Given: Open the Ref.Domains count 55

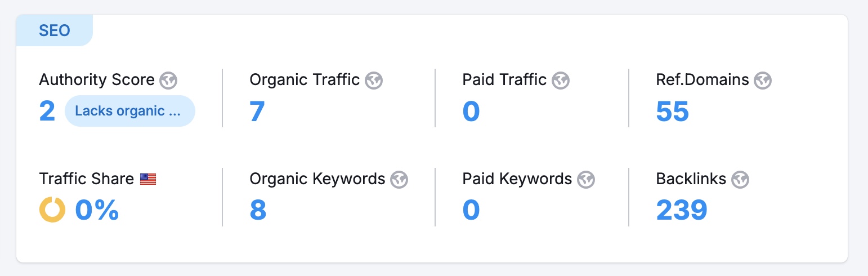Looking at the screenshot, I should pos(672,111).
